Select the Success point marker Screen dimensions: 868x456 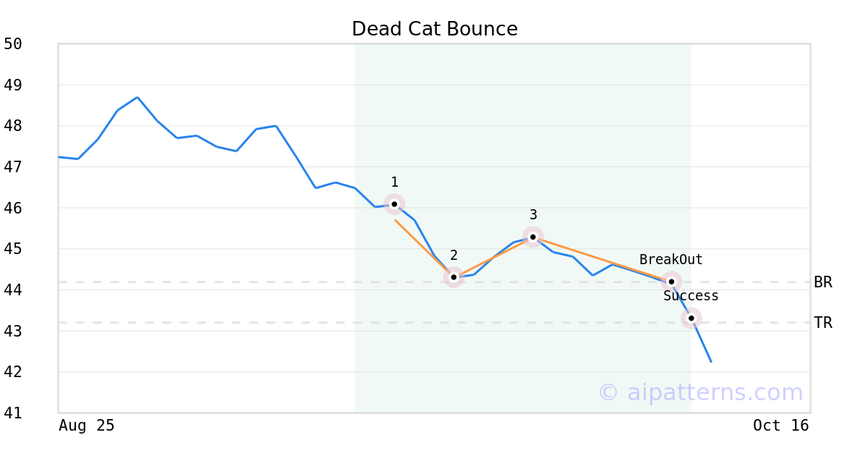692,318
